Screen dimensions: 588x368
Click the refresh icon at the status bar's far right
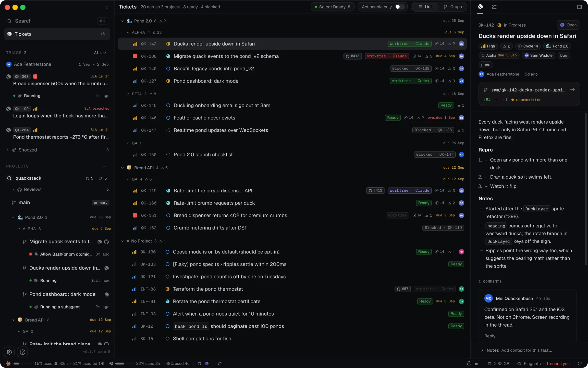[x=580, y=363]
